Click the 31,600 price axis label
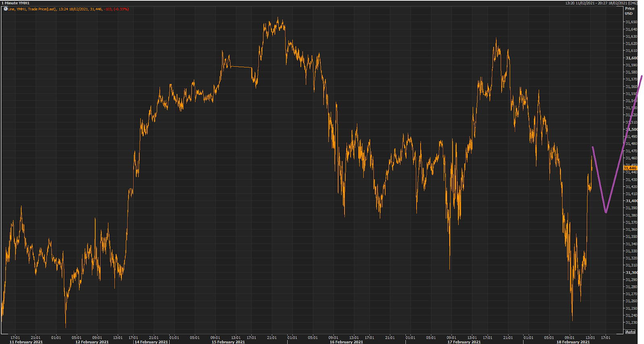This screenshot has width=644, height=344. (631, 58)
